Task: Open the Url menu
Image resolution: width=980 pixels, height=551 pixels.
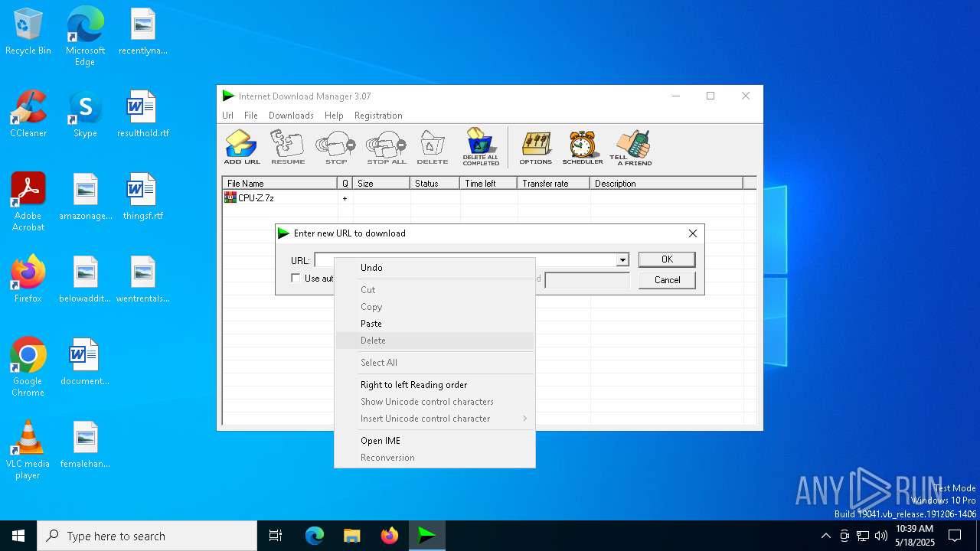Action: click(228, 116)
